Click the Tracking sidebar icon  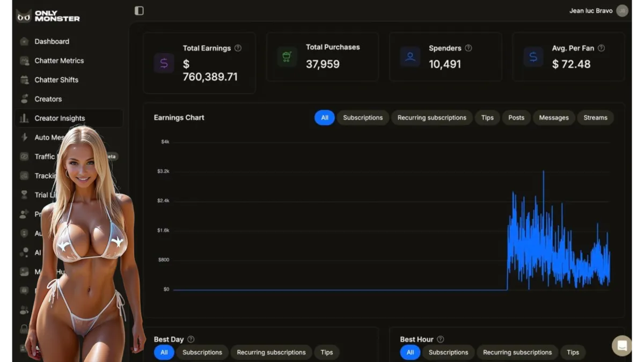[24, 176]
